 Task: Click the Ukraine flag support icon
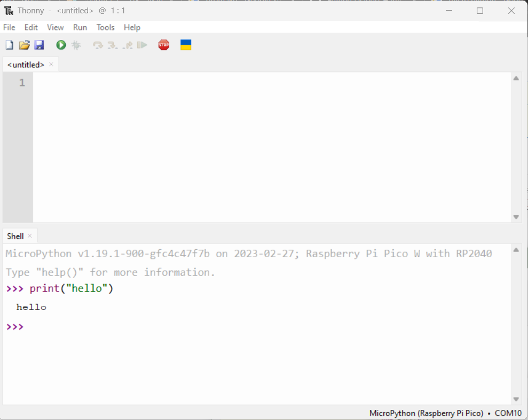186,45
